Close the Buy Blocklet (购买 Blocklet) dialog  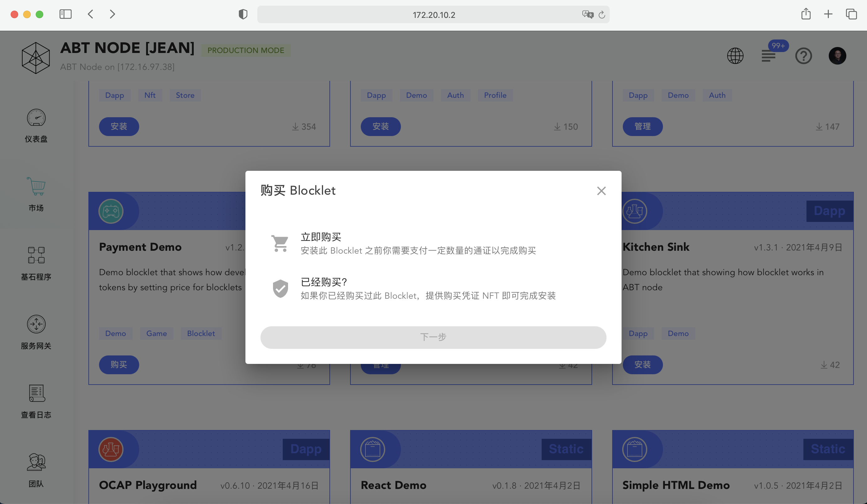coord(601,191)
